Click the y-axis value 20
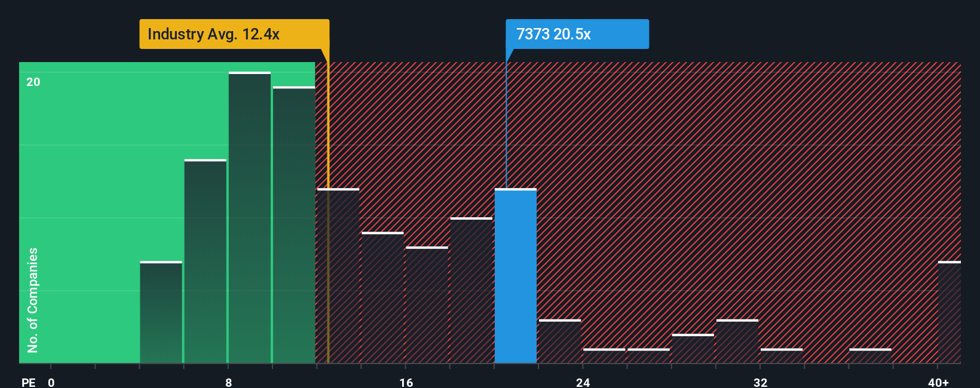This screenshot has height=388, width=980. pos(33,82)
